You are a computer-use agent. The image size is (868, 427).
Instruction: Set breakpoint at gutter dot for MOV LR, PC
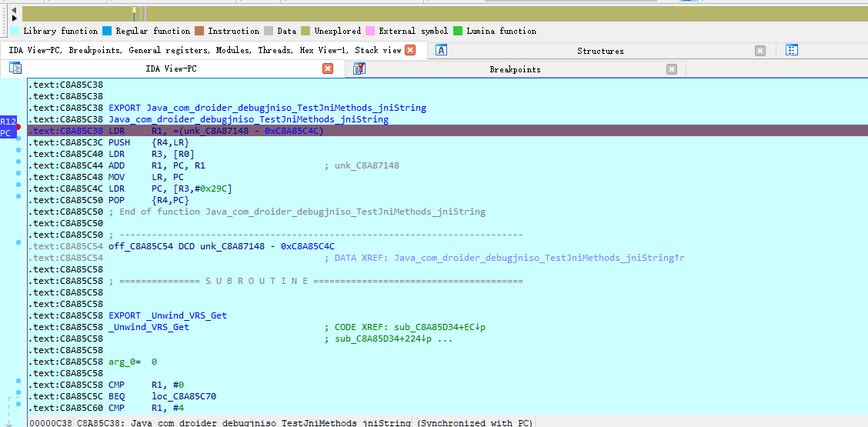pyautogui.click(x=18, y=174)
